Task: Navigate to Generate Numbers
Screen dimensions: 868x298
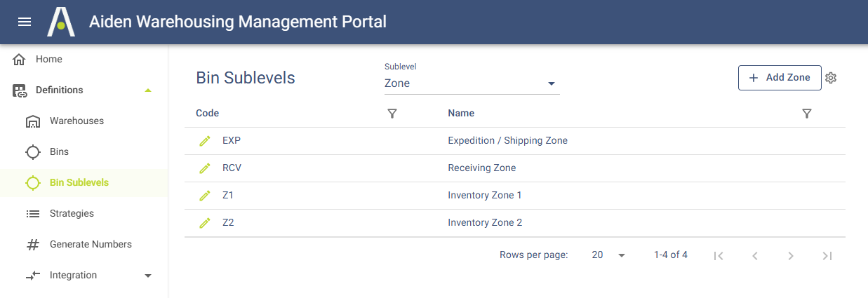Action: tap(91, 245)
